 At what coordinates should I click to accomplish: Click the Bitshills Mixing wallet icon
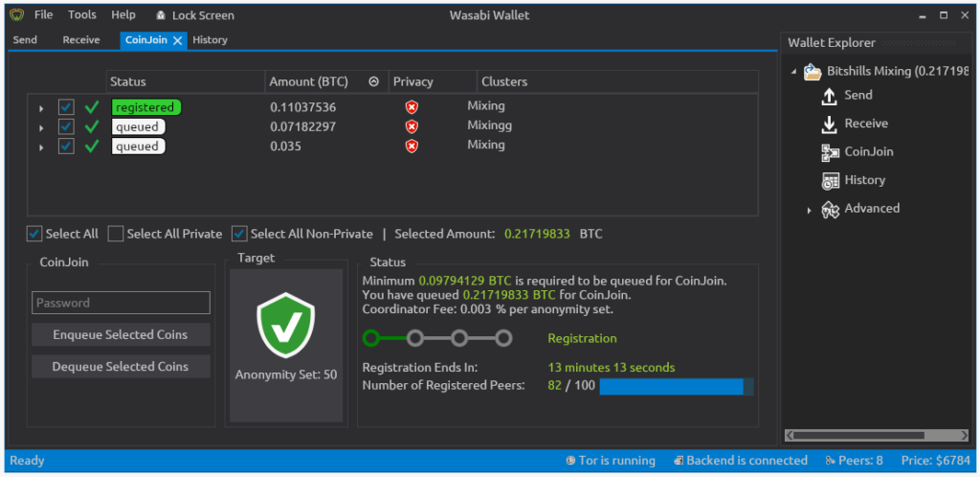tap(813, 72)
